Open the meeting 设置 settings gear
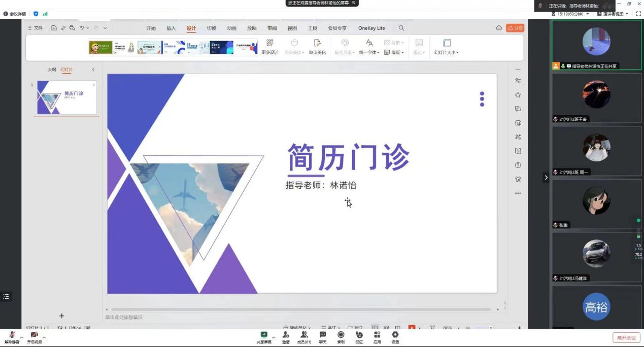Screen dimensions: 644x347 (395, 335)
